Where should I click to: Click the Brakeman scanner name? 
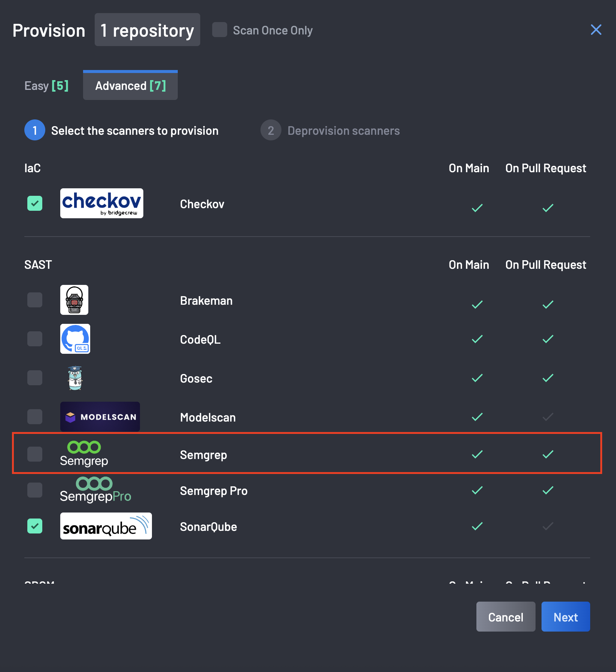tap(206, 301)
